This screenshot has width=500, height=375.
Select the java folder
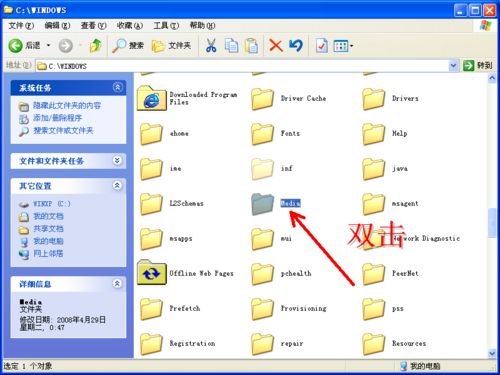tap(385, 169)
